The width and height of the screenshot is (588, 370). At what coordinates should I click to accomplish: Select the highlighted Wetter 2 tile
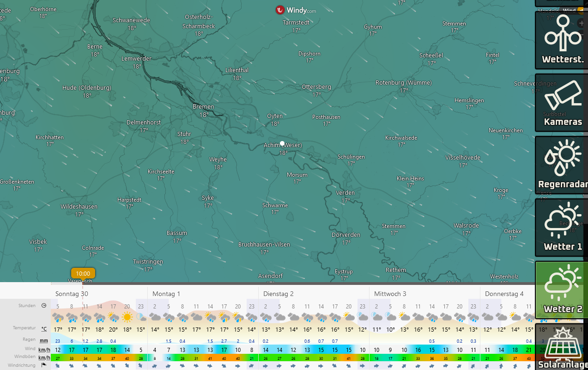562,290
